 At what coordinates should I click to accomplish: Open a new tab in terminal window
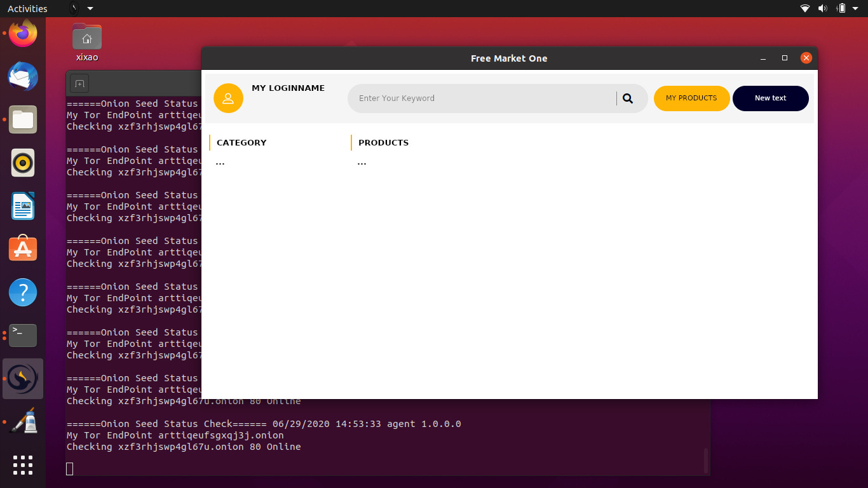pos(79,83)
